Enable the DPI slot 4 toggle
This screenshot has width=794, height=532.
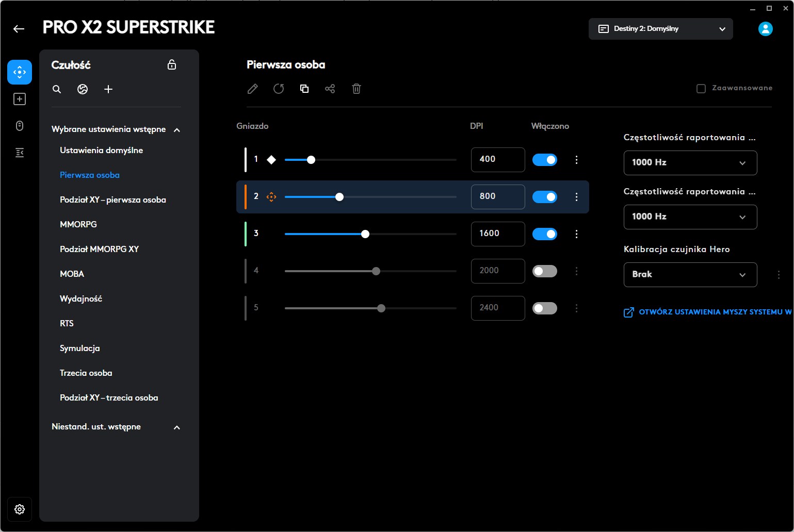pyautogui.click(x=545, y=271)
